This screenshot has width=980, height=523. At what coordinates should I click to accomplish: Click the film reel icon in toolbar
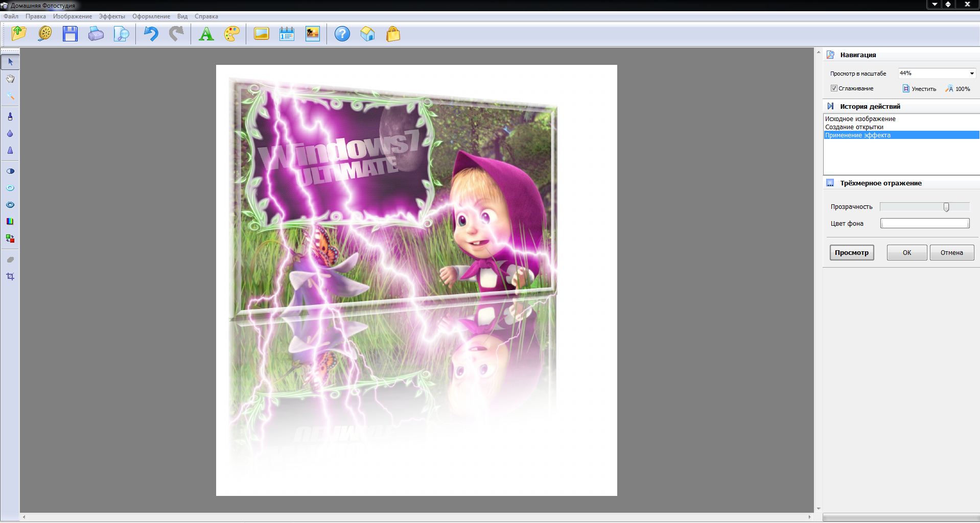pos(45,34)
